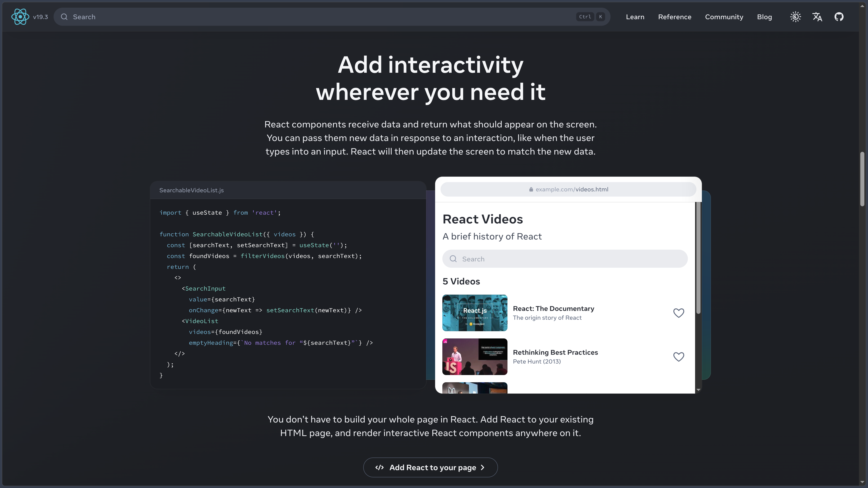Click 'The origin story of React' caption

[547, 318]
